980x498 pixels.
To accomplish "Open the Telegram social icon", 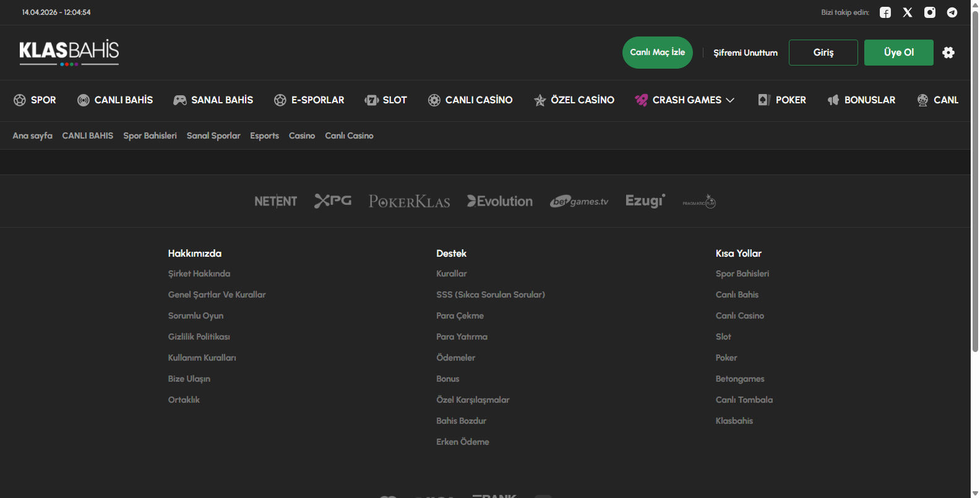I will 952,12.
